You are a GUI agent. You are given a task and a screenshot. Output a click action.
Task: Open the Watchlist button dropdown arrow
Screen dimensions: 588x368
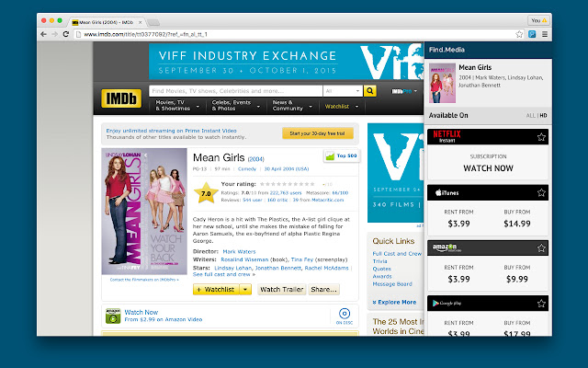pos(245,290)
